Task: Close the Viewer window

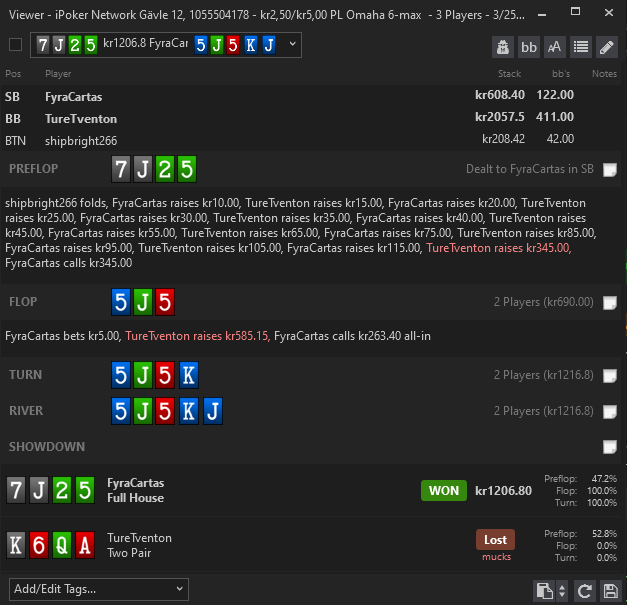Action: click(x=609, y=13)
